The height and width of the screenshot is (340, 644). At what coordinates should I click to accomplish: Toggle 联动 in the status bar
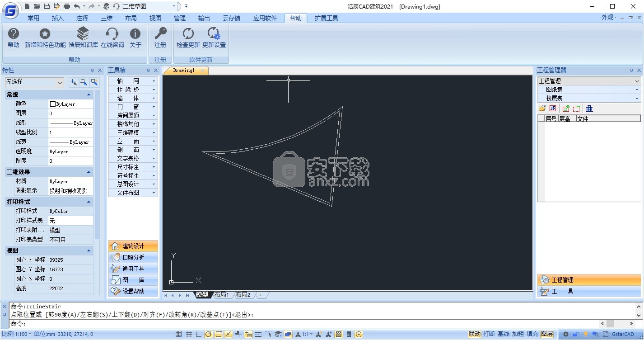475,334
